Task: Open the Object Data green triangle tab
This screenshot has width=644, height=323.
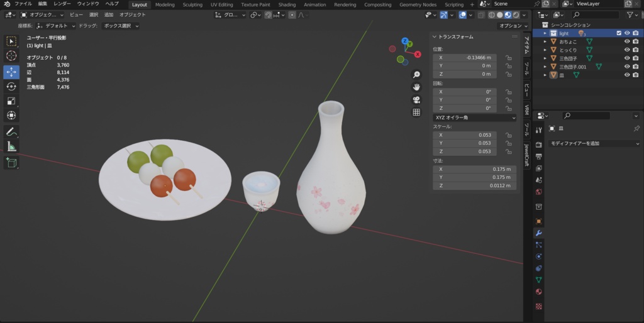Action: click(538, 280)
